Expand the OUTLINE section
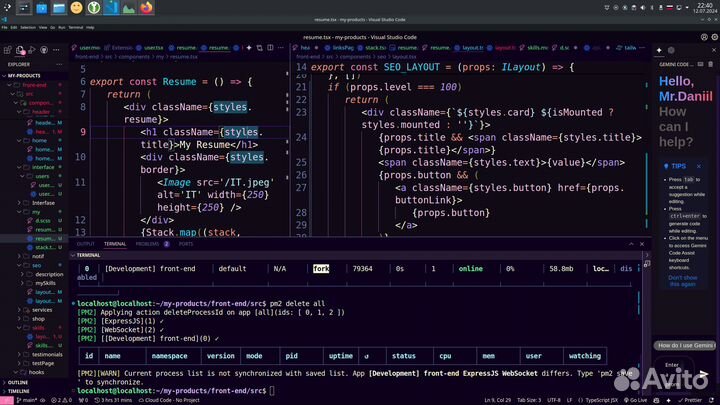 click(17, 382)
